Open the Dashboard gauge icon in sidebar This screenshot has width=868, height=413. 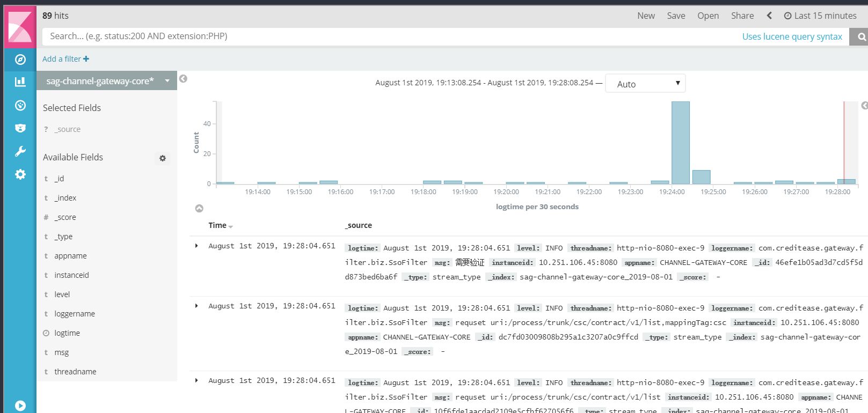coord(20,105)
